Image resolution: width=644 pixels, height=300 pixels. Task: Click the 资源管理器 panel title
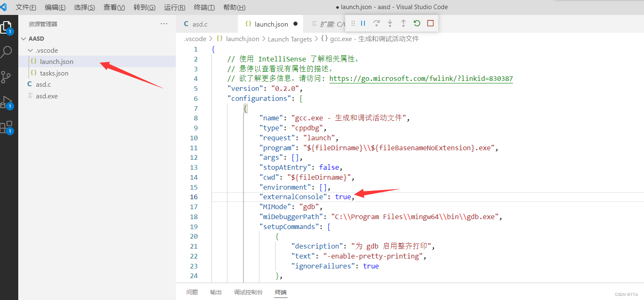pos(43,24)
